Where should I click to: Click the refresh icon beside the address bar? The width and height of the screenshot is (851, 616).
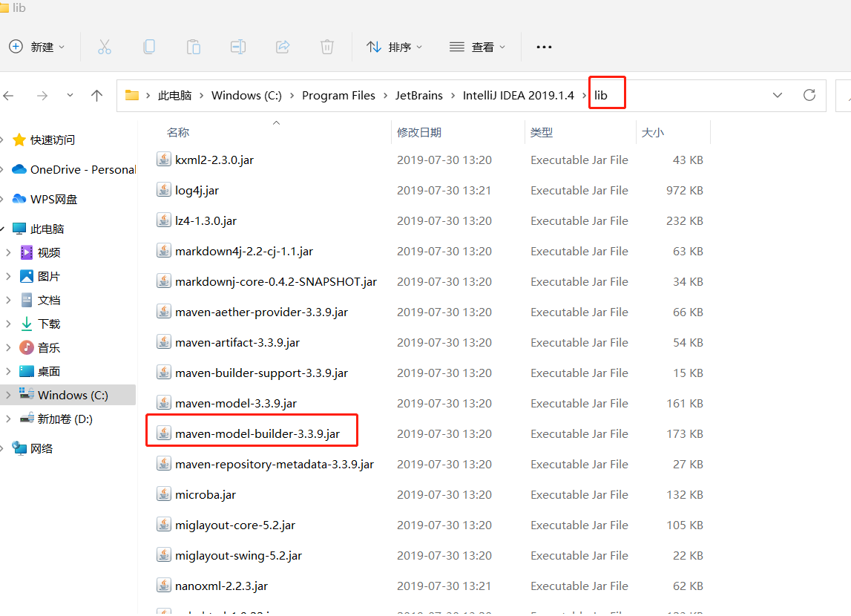point(809,95)
